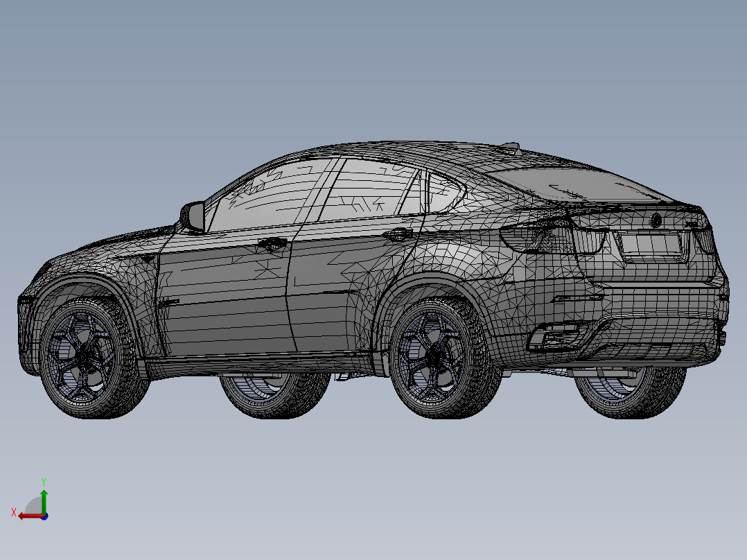Click the green Y axis arrow
The width and height of the screenshot is (747, 560).
point(44,493)
